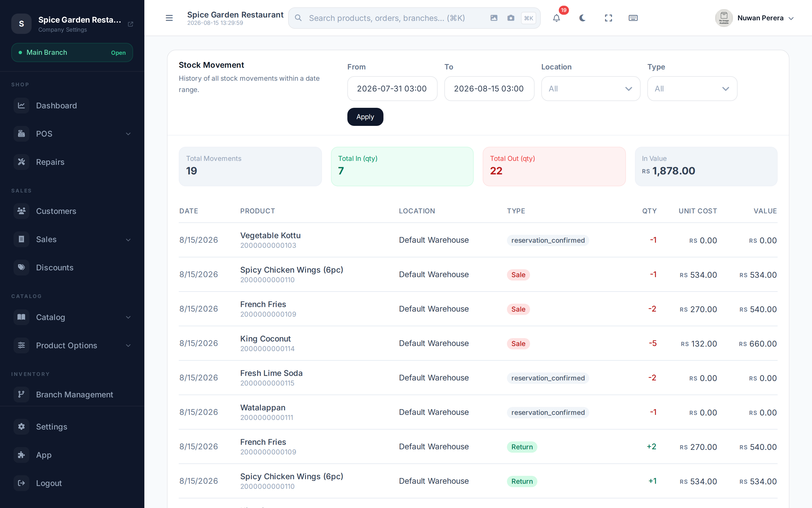The width and height of the screenshot is (812, 508).
Task: Click the To date field
Action: [x=489, y=89]
